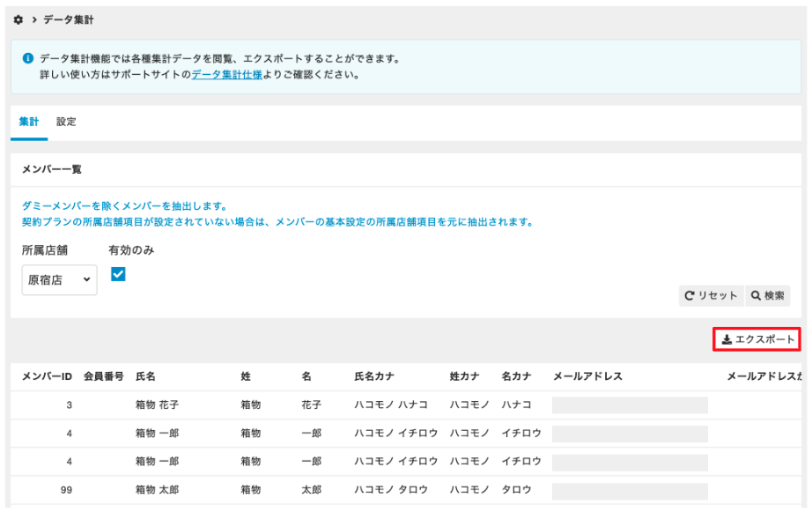
Task: Click the データ集計 breadcrumb text
Action: 69,19
